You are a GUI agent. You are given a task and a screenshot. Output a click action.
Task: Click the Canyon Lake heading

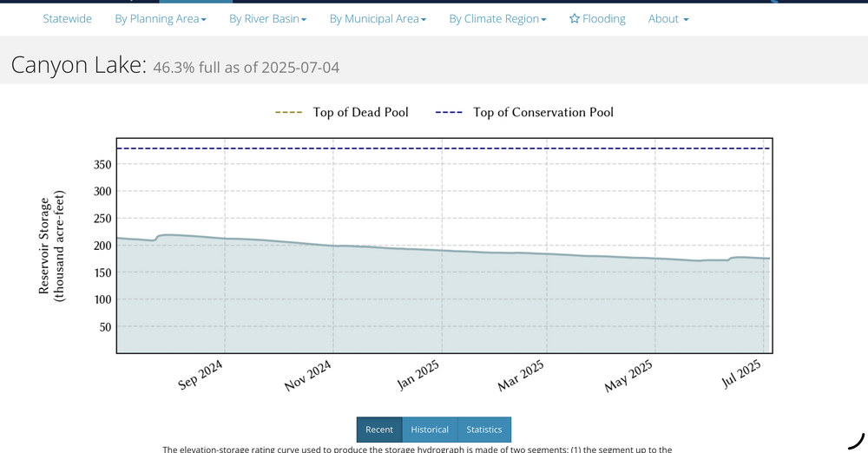(x=78, y=64)
